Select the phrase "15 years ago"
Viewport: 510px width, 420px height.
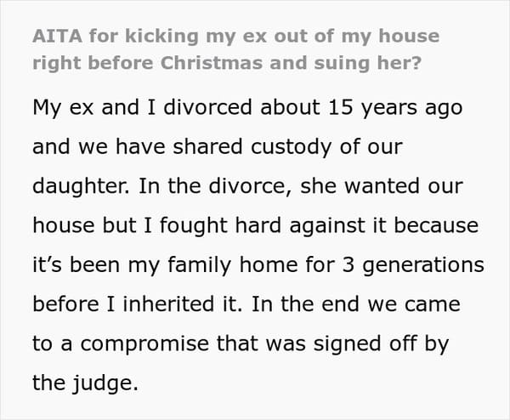395,108
